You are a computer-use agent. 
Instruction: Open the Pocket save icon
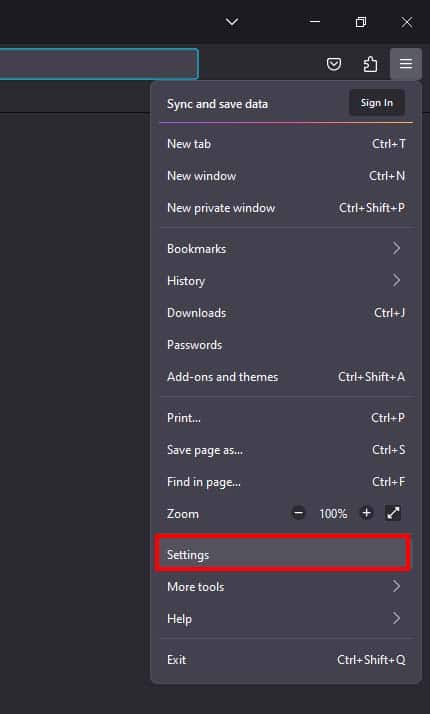click(334, 64)
